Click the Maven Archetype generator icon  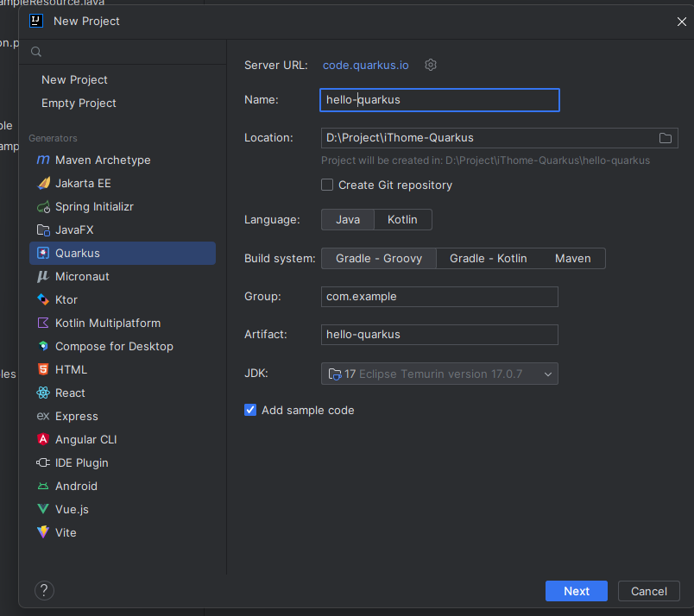[43, 160]
